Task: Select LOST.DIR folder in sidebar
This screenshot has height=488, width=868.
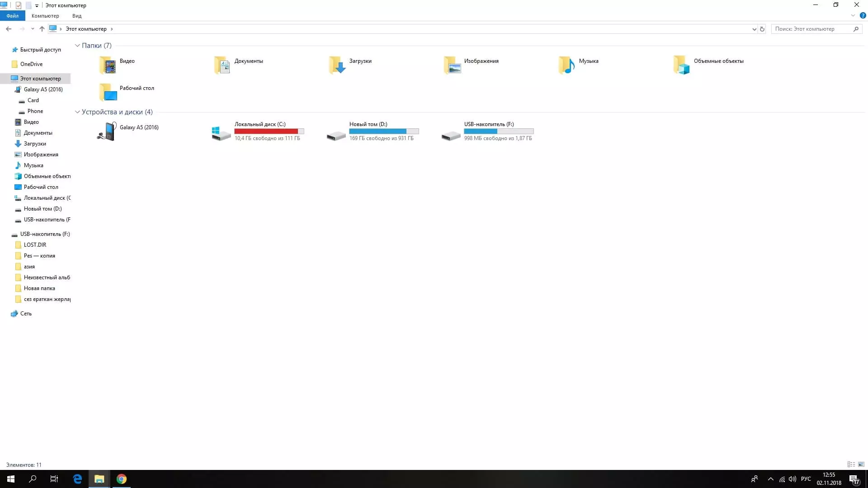Action: [35, 245]
